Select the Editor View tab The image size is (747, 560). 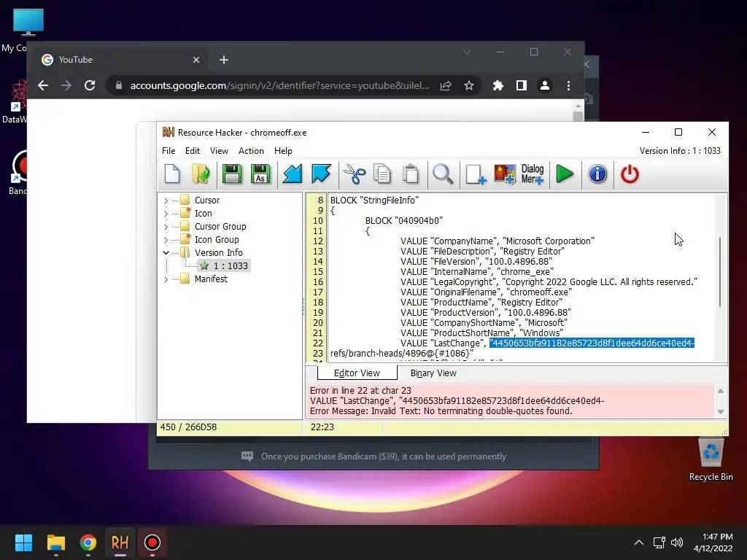[357, 373]
